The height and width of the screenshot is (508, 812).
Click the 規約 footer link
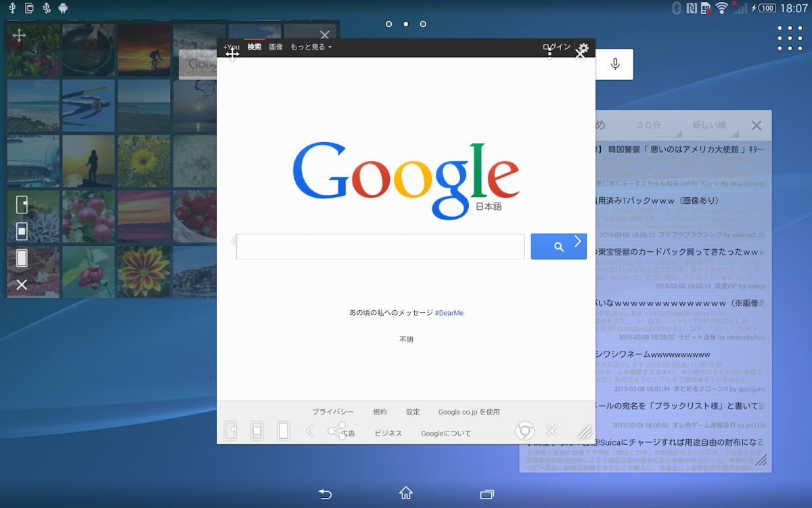coord(380,412)
